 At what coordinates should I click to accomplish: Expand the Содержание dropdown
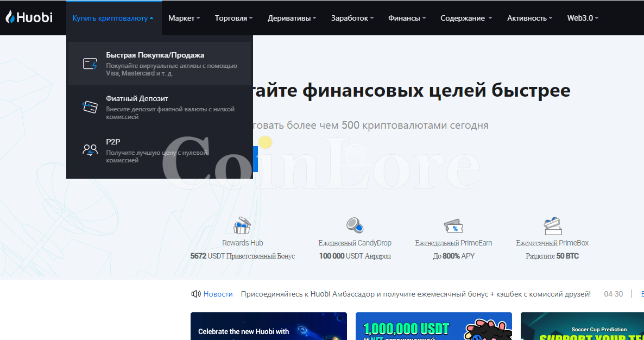pyautogui.click(x=466, y=18)
